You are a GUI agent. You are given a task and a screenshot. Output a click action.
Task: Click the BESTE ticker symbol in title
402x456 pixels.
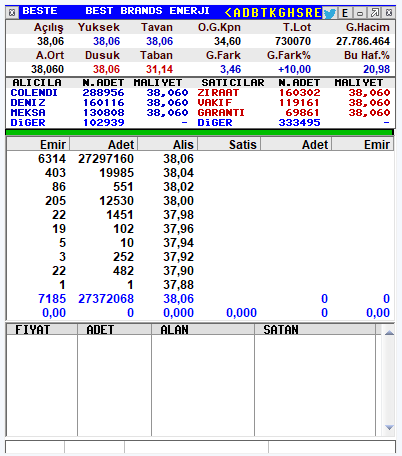tap(40, 11)
